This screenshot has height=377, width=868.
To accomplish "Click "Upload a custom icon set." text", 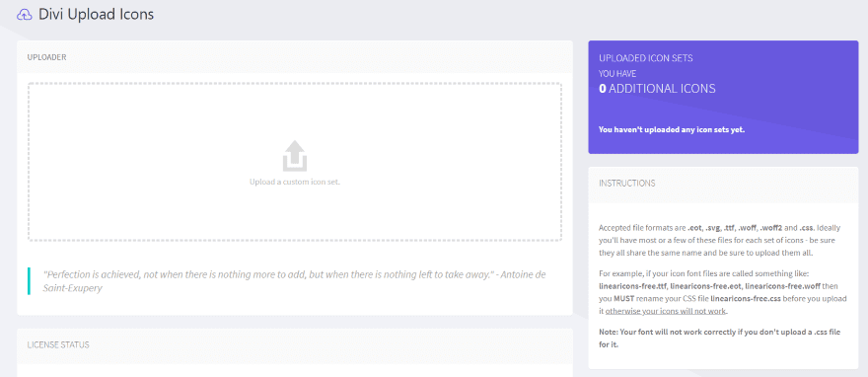I will click(295, 181).
